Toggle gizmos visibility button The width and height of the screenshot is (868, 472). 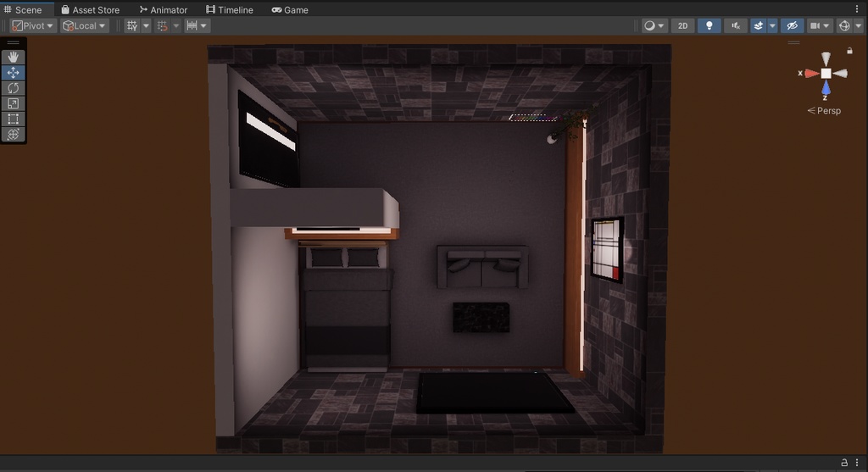(844, 25)
